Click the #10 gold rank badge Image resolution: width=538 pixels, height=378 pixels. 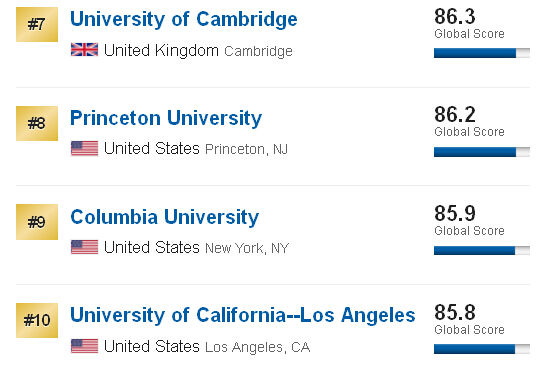[37, 320]
